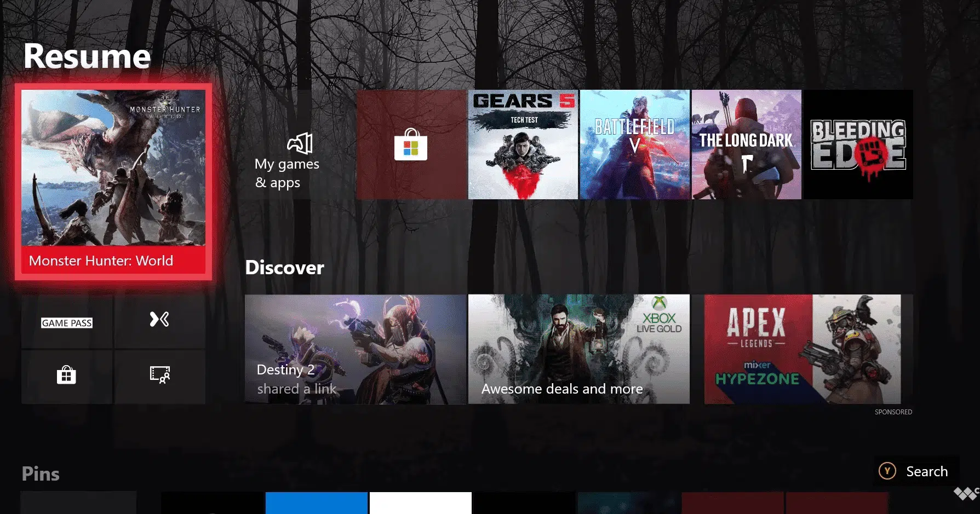
Task: Launch Battlefield V tile
Action: (x=635, y=145)
